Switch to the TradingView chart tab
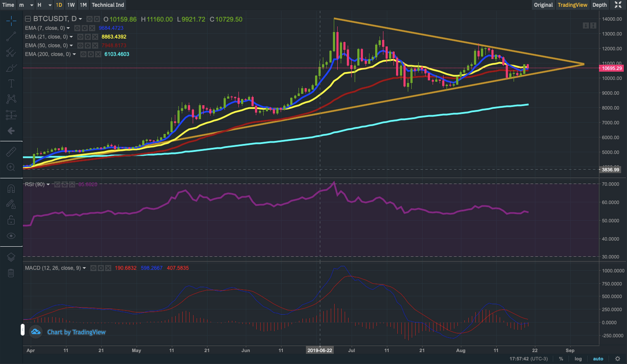627x364 pixels. coord(572,5)
